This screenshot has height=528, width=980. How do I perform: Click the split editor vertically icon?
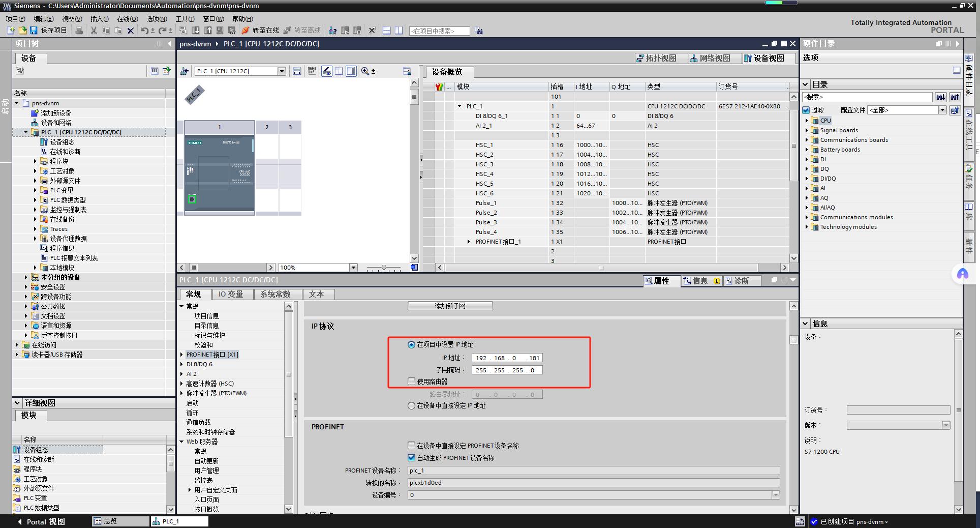tap(399, 31)
